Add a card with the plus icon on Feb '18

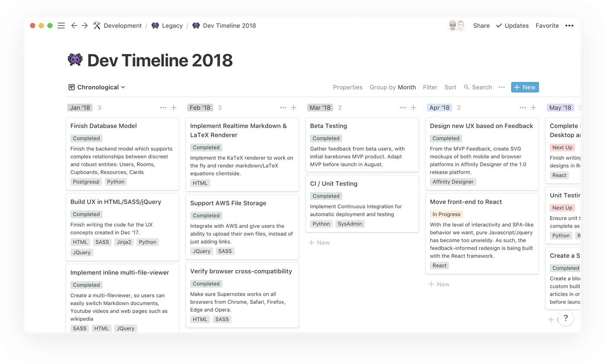pyautogui.click(x=293, y=108)
